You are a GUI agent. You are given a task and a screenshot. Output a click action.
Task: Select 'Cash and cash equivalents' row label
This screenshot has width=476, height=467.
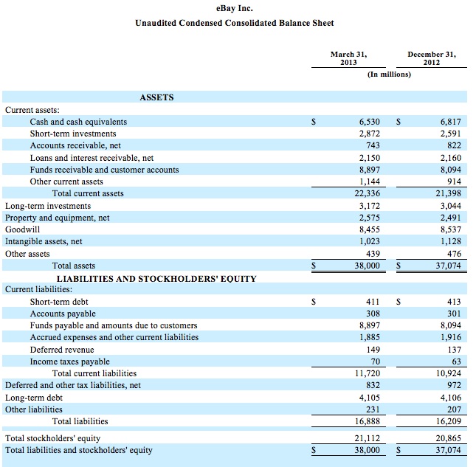coord(78,122)
